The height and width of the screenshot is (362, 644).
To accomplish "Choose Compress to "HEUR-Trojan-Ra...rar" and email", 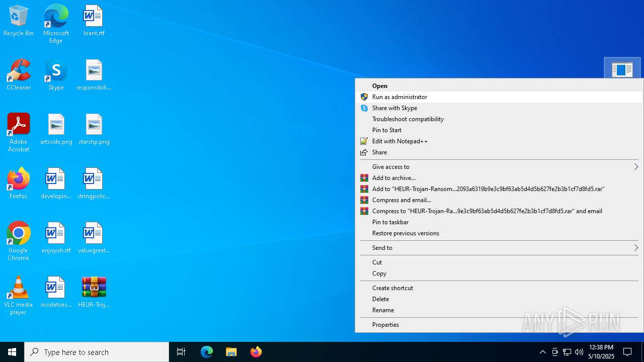I will [500, 211].
